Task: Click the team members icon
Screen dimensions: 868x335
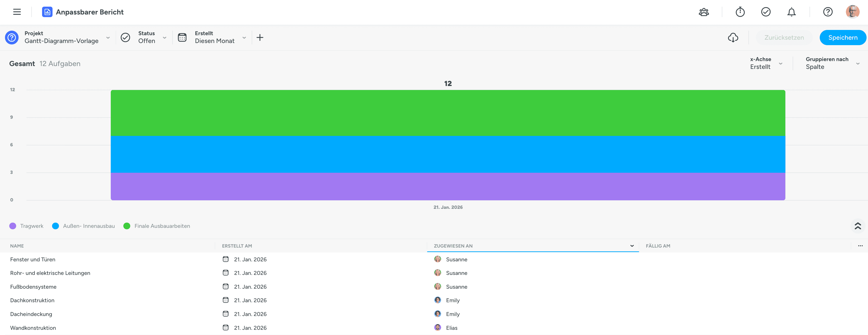Action: click(x=704, y=12)
